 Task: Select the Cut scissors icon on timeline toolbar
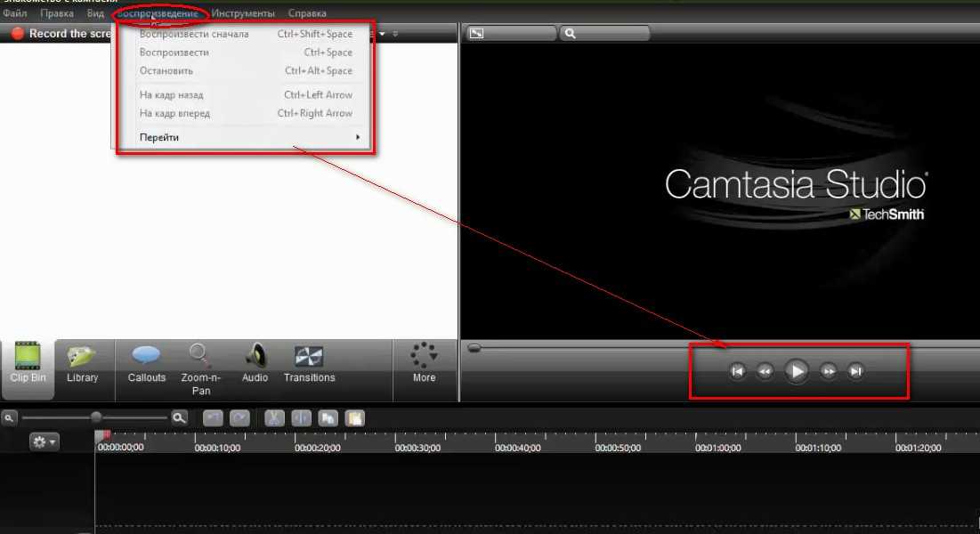tap(274, 417)
